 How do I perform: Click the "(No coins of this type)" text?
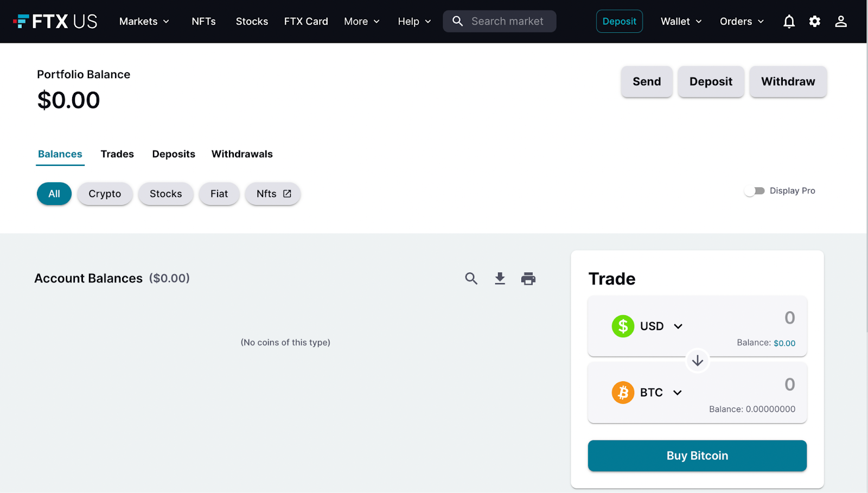(x=285, y=342)
